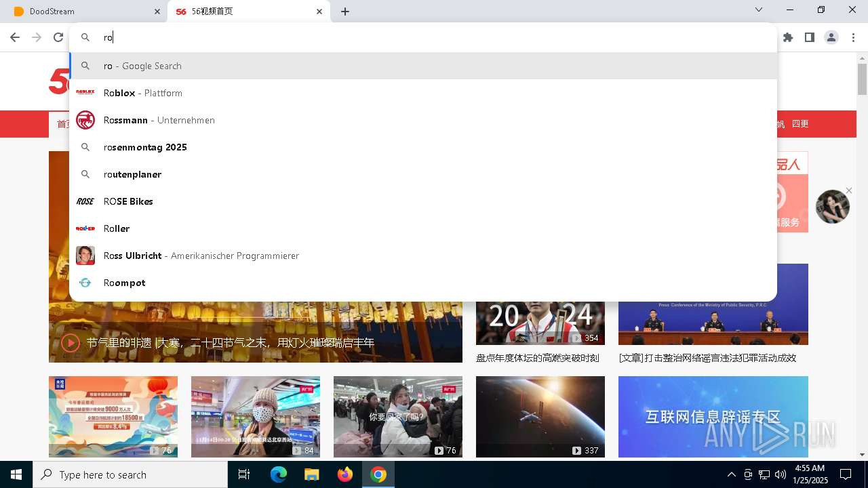Open Task View on the taskbar
The height and width of the screenshot is (488, 868).
(244, 474)
